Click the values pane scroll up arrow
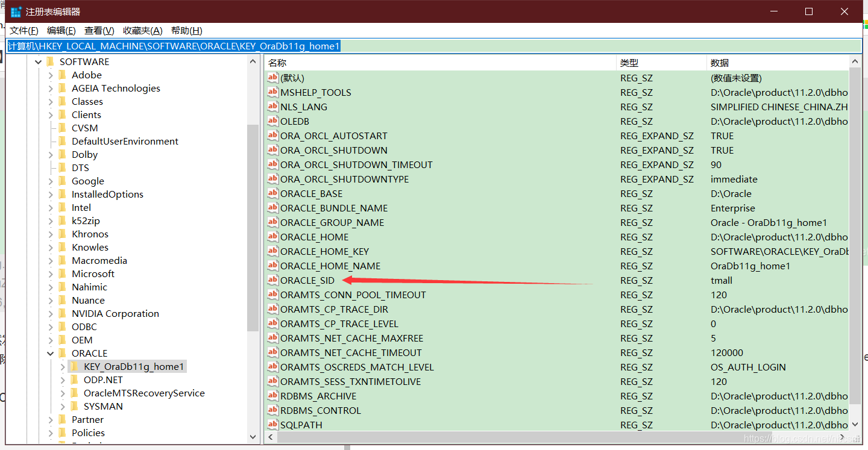The height and width of the screenshot is (450, 868). 855,61
